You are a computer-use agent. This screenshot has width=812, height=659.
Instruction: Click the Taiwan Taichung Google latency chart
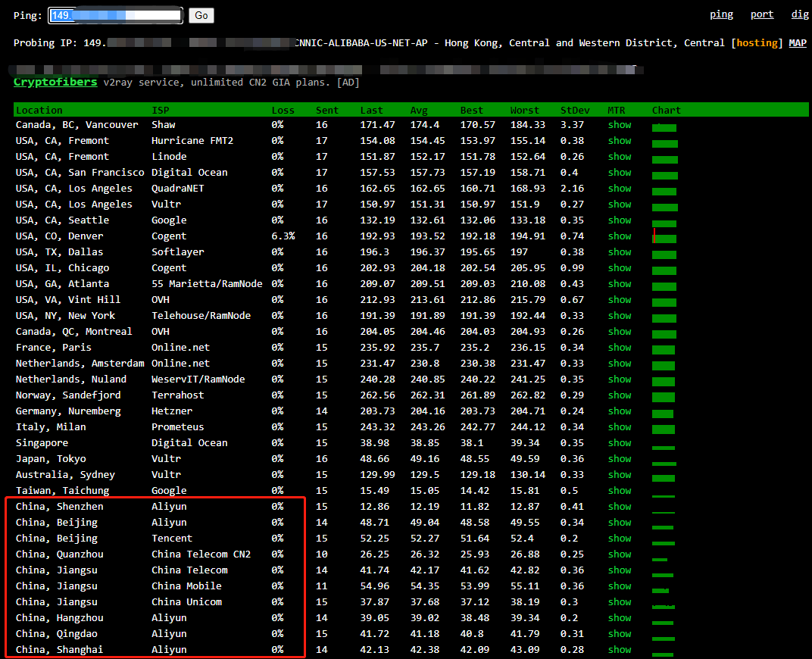[663, 494]
